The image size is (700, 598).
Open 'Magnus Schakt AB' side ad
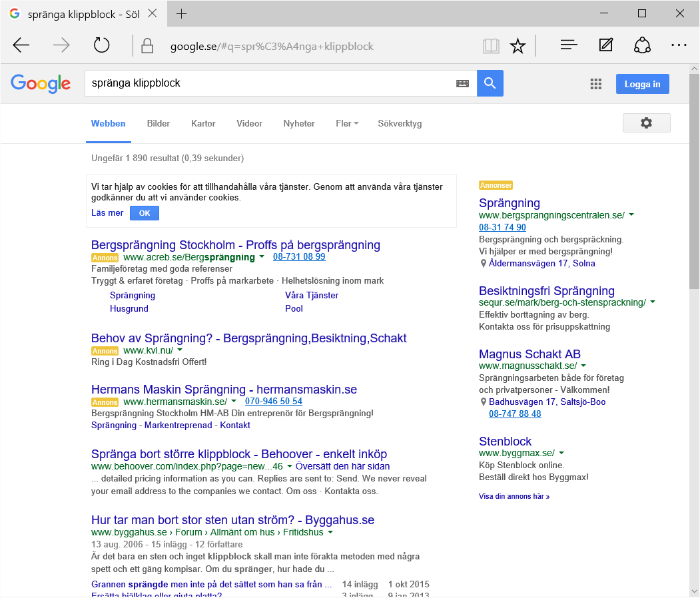click(x=529, y=354)
